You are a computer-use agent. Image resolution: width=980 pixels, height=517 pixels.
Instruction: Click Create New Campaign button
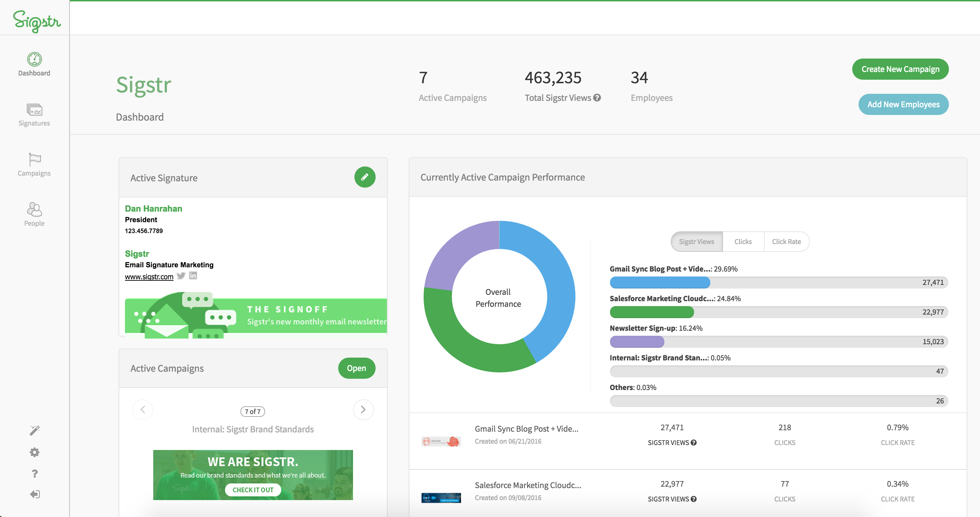[x=900, y=69]
